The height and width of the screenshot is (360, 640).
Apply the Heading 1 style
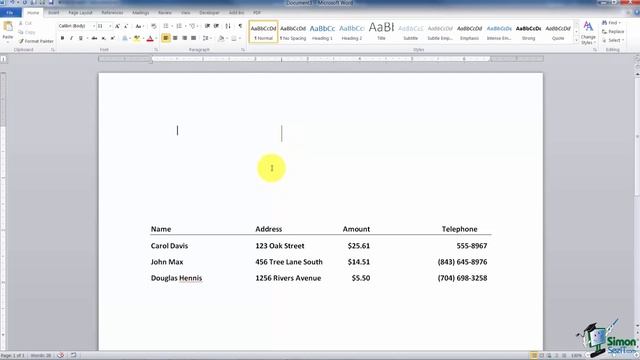click(322, 32)
